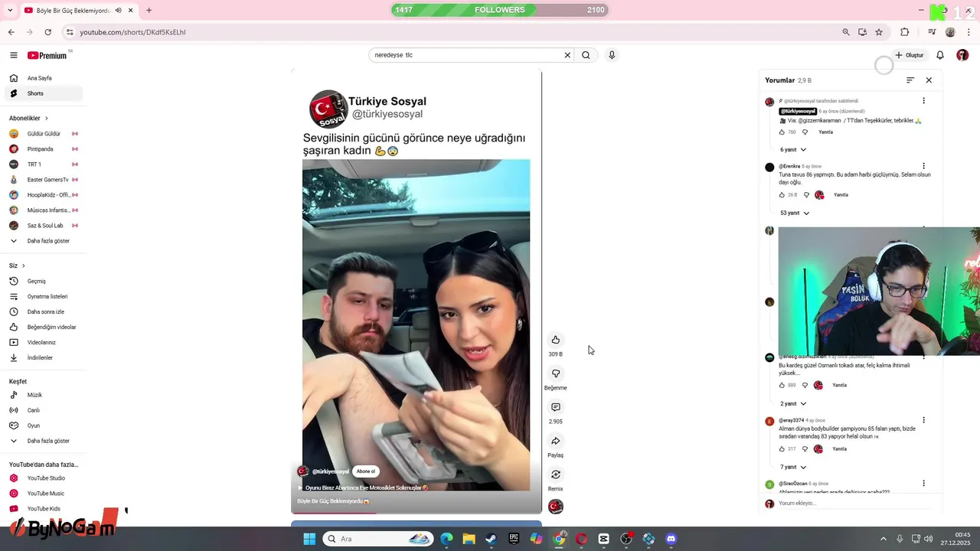Clear the search box text
This screenshot has width=980, height=551.
pyautogui.click(x=567, y=55)
